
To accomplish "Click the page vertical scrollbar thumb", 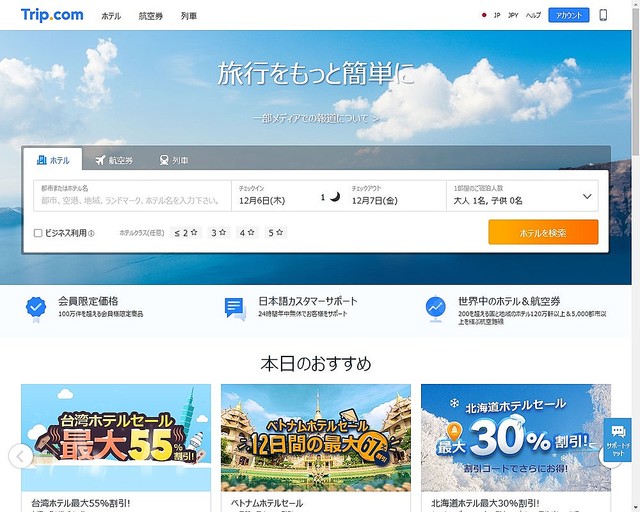I will [636, 80].
